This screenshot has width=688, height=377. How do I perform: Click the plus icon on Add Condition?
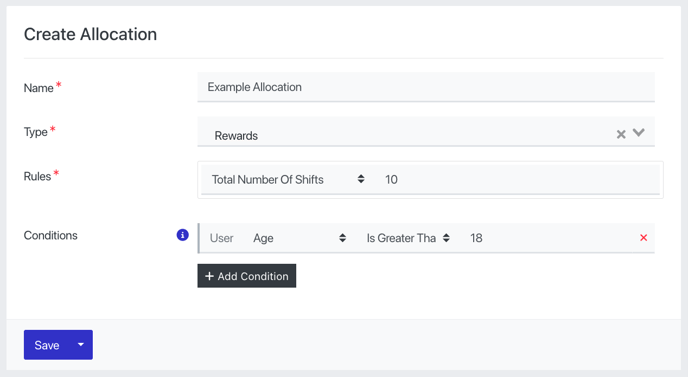209,276
